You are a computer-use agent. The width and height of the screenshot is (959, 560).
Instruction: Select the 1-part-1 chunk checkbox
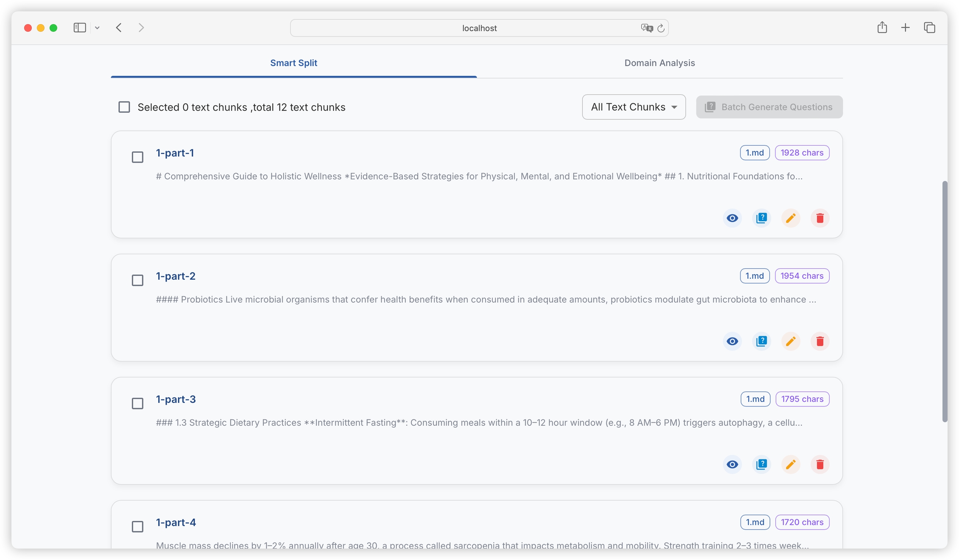tap(137, 157)
